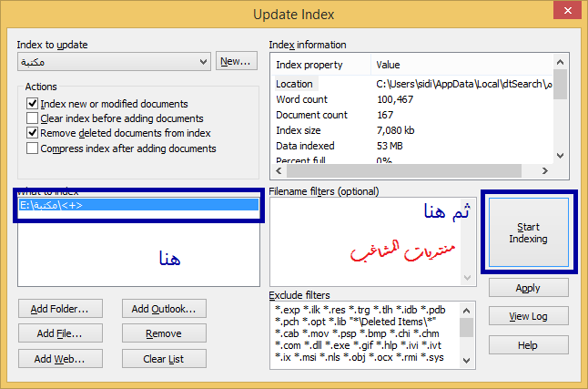
Task: Click the New... index button
Action: click(x=236, y=61)
